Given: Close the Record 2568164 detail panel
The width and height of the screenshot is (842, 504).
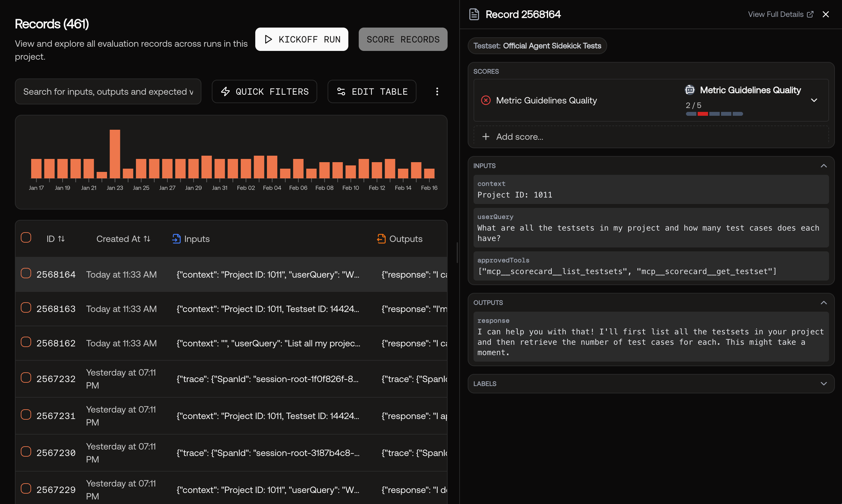Looking at the screenshot, I should pos(826,14).
